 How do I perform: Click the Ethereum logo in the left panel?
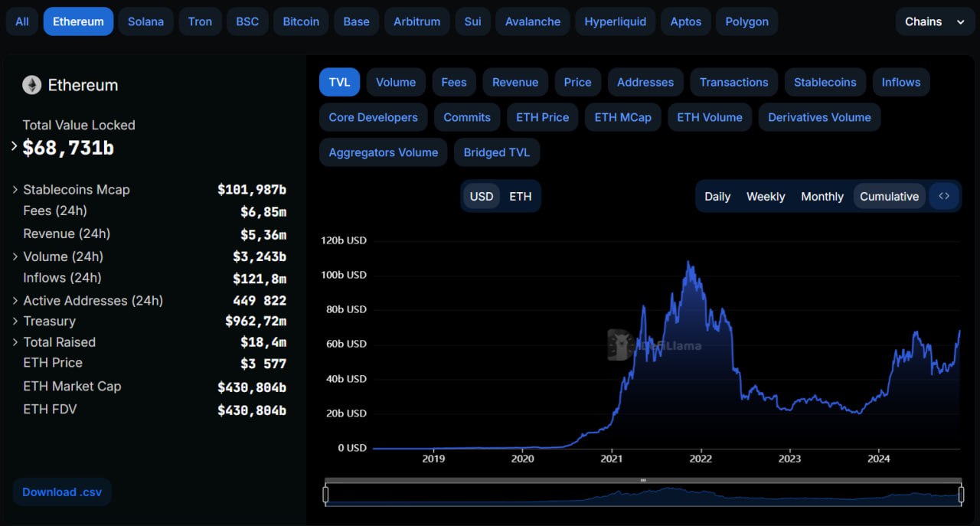31,85
